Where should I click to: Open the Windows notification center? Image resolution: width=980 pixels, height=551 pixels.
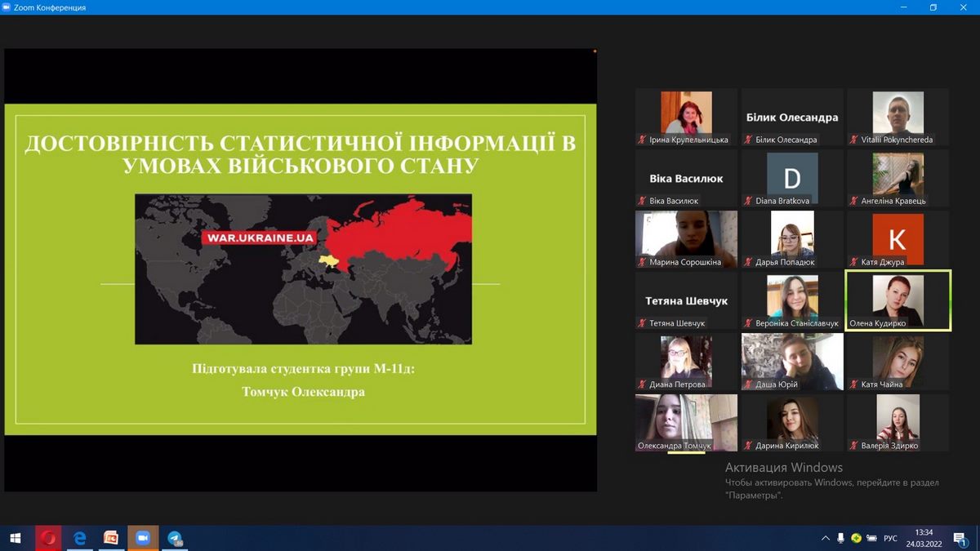pos(960,538)
